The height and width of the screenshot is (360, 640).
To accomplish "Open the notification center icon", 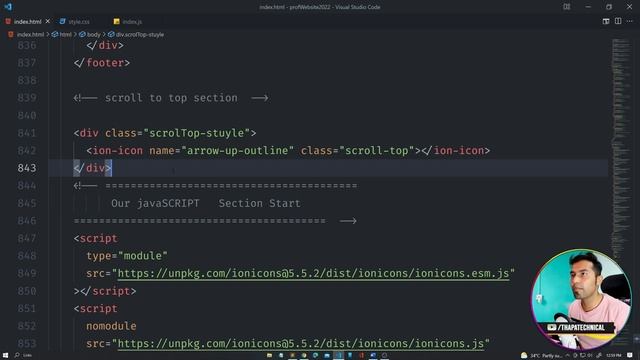I will pyautogui.click(x=630, y=356).
